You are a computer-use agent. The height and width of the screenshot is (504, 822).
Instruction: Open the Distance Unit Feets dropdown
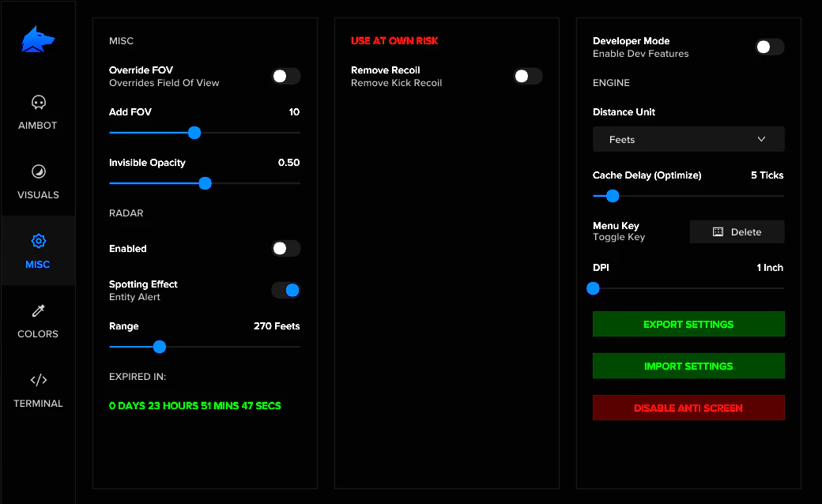coord(688,139)
